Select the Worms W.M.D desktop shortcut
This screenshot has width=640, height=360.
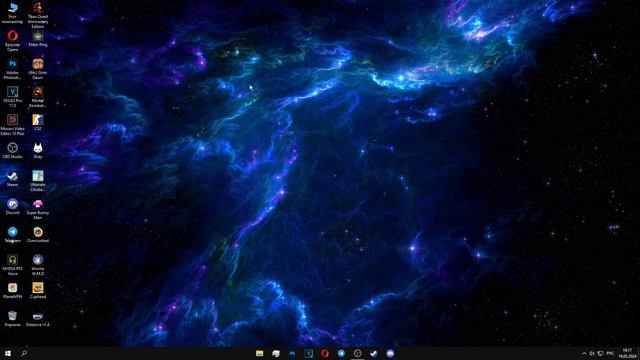coord(38,265)
